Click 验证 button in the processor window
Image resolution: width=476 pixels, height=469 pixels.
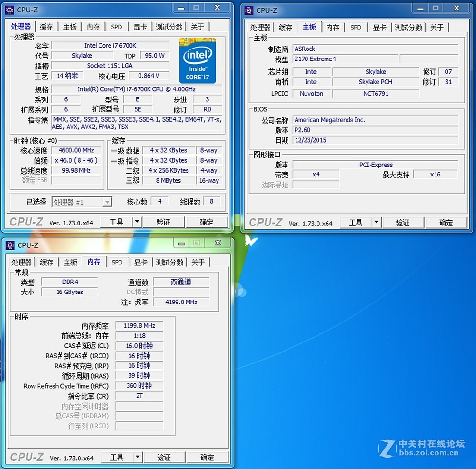click(164, 222)
